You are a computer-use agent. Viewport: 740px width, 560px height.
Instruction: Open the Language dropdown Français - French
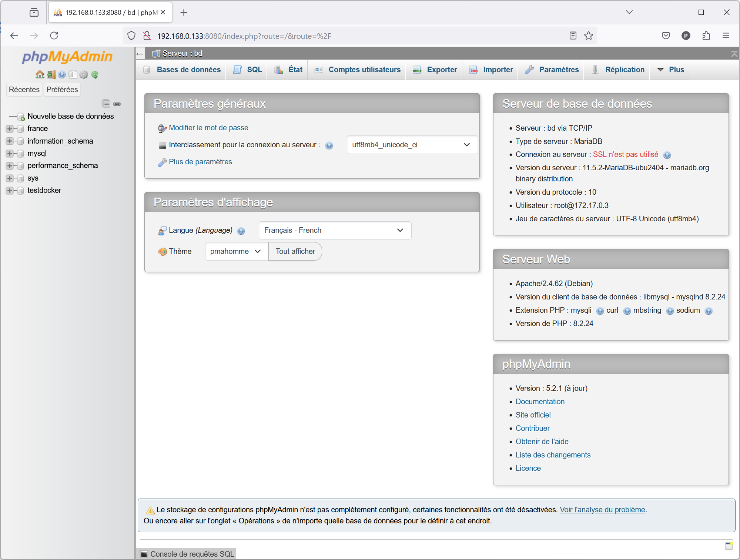tap(335, 230)
